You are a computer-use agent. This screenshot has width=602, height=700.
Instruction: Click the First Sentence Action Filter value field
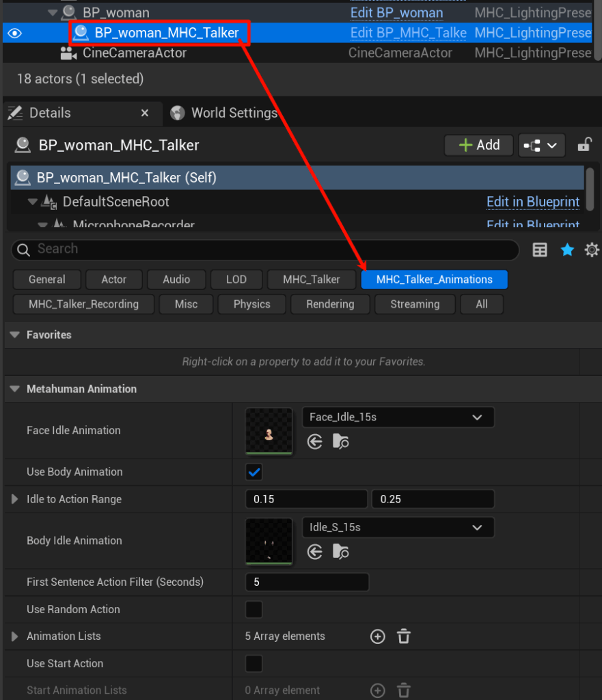[307, 582]
